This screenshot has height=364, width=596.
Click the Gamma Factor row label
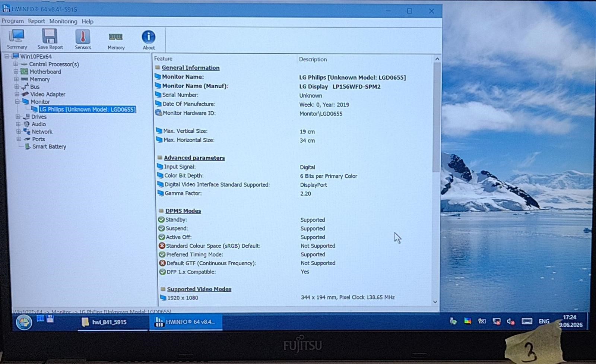tap(183, 193)
